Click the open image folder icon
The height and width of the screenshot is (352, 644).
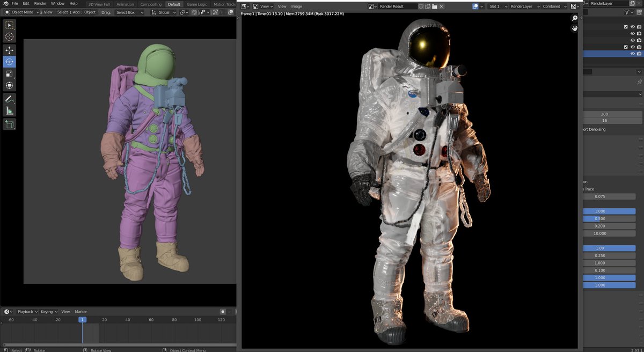435,6
